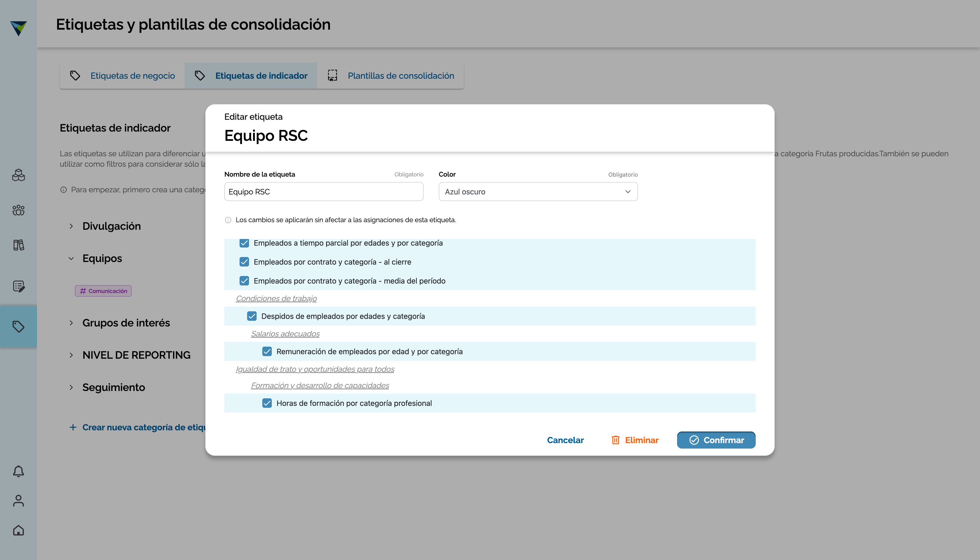Open the user profile icon
The image size is (980, 560).
(18, 501)
